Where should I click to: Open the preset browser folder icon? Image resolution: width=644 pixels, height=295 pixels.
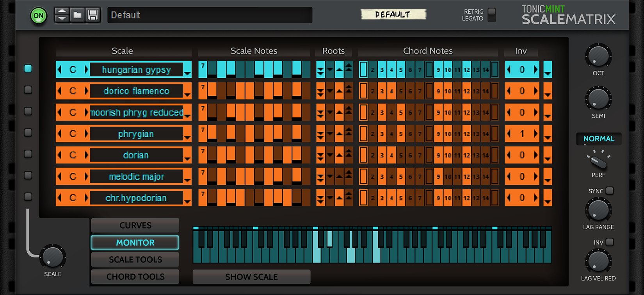click(77, 15)
